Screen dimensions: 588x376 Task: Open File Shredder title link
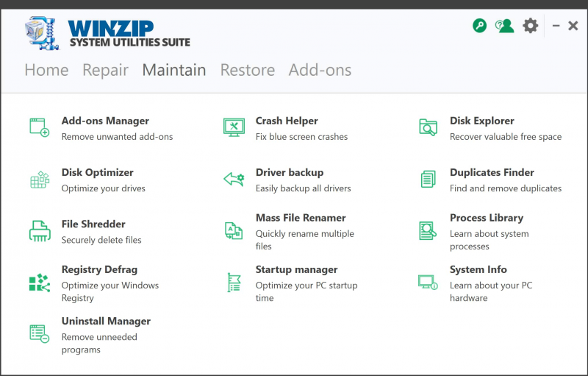[93, 224]
